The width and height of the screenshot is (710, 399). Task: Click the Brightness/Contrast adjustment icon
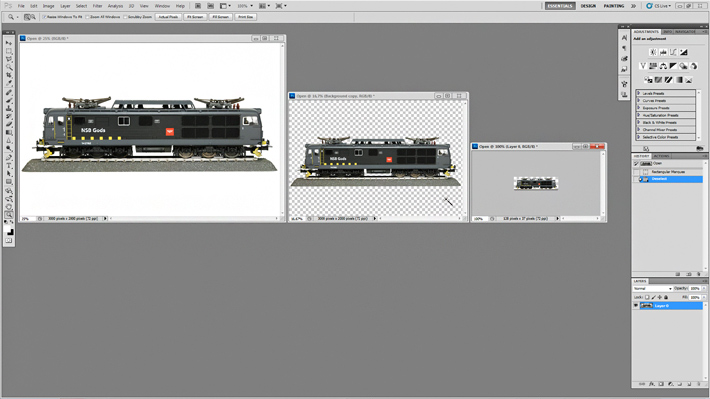point(653,52)
